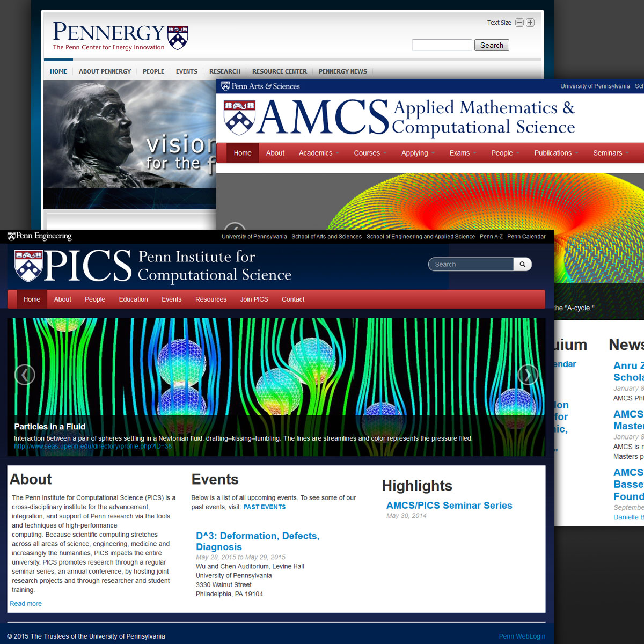Viewport: 644px width, 644px height.
Task: Open Pennergy EVENTS menu item
Action: pos(187,71)
